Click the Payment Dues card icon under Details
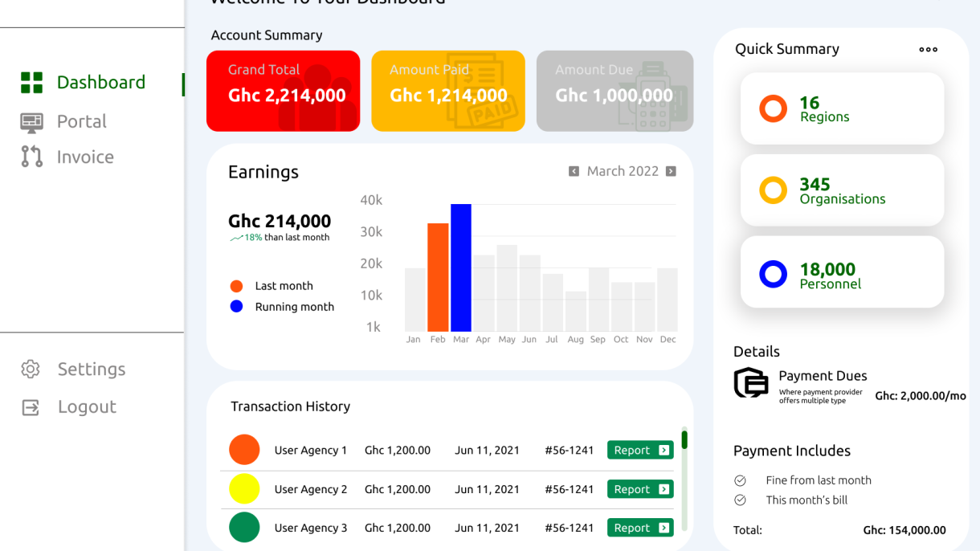Image resolution: width=980 pixels, height=551 pixels. pos(751,384)
